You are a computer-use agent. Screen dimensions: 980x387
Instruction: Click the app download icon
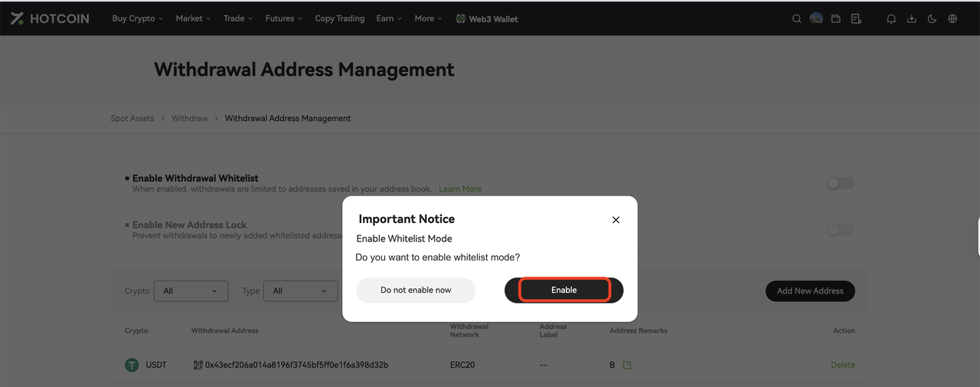tap(912, 18)
